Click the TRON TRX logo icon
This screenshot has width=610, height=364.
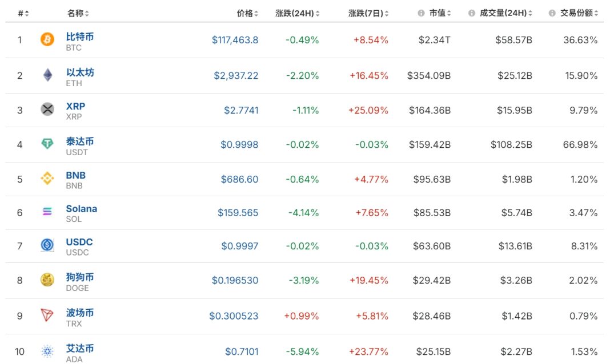coord(47,315)
